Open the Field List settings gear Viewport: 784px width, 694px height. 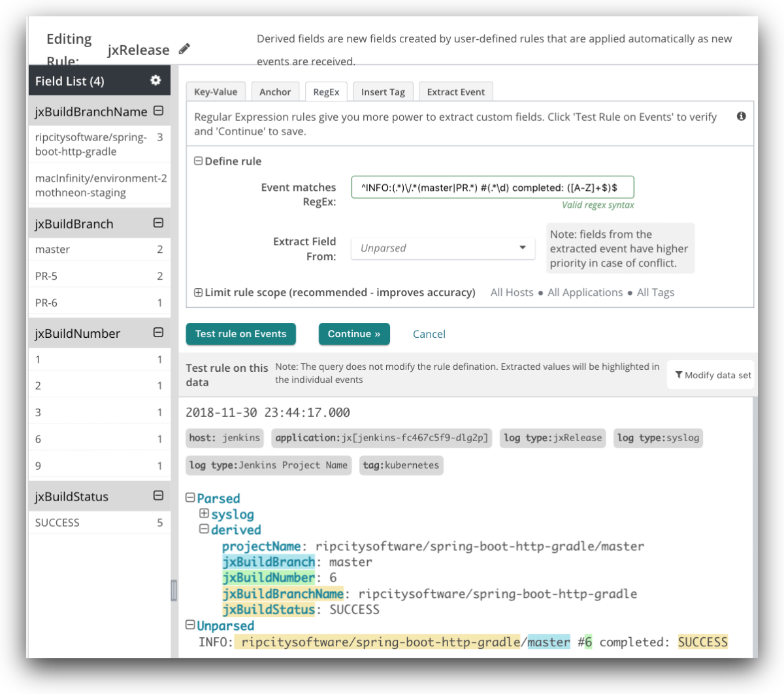155,80
